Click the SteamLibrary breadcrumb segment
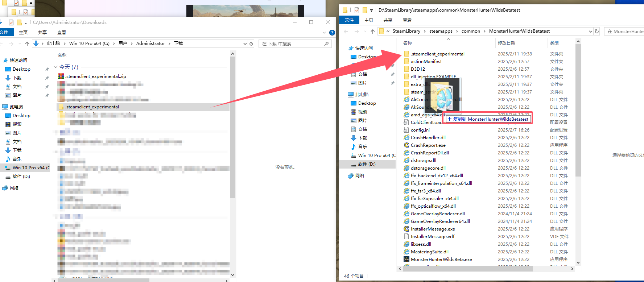 pyautogui.click(x=406, y=31)
